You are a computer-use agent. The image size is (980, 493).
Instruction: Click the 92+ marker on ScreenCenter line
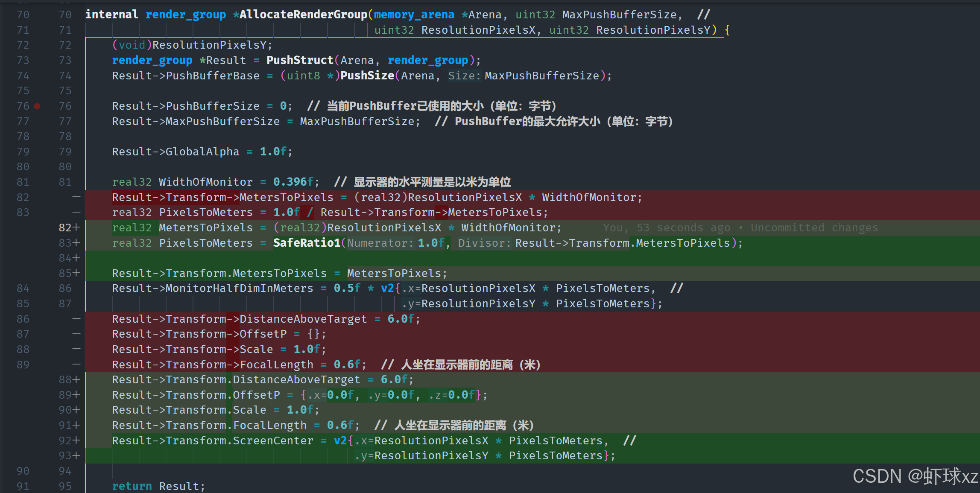(x=70, y=440)
